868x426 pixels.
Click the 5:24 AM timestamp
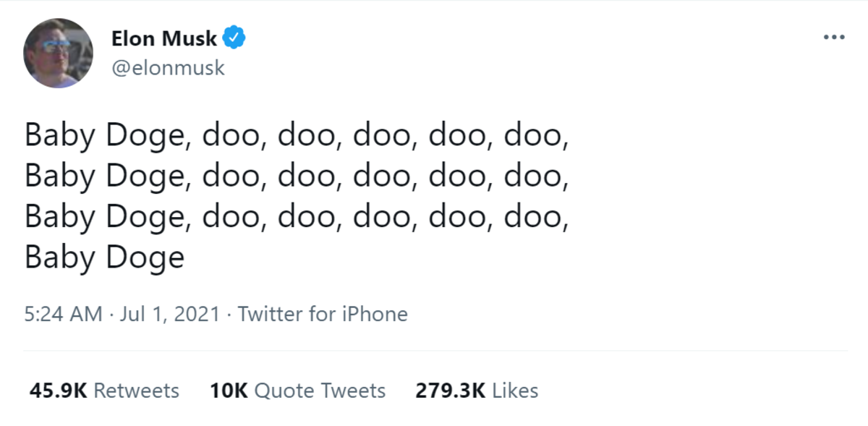click(63, 314)
